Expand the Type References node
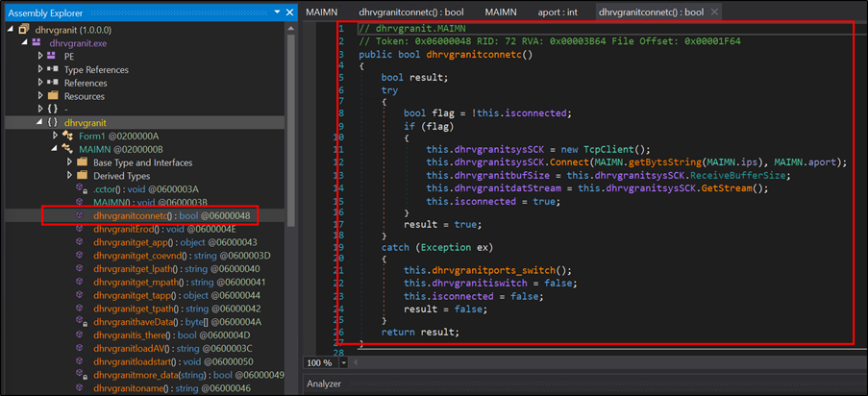868x396 pixels. (39, 69)
